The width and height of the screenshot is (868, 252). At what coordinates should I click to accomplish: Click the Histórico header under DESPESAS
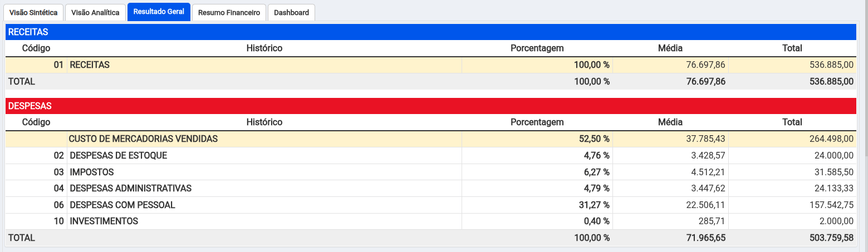tap(264, 122)
